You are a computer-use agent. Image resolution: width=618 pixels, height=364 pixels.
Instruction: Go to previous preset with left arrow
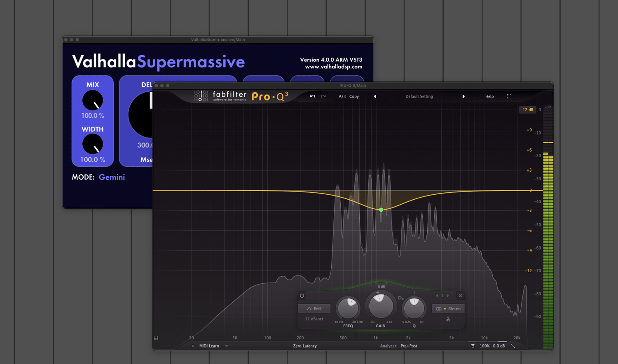(375, 96)
